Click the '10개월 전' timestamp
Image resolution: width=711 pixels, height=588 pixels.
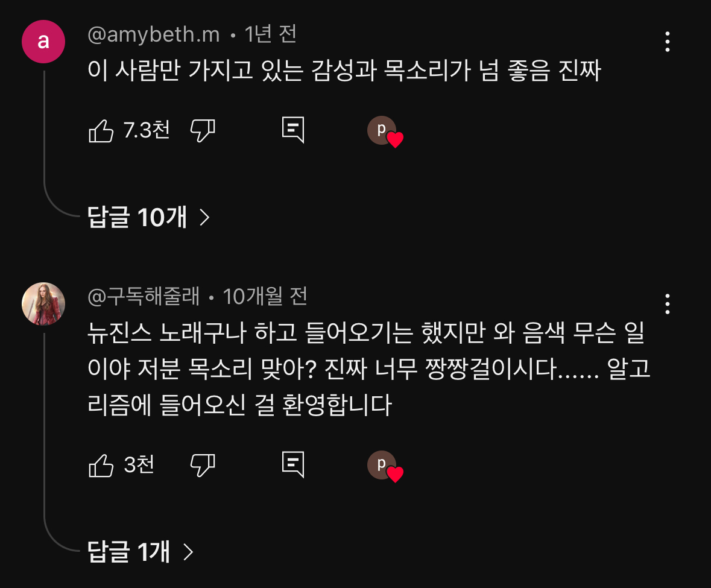click(265, 297)
